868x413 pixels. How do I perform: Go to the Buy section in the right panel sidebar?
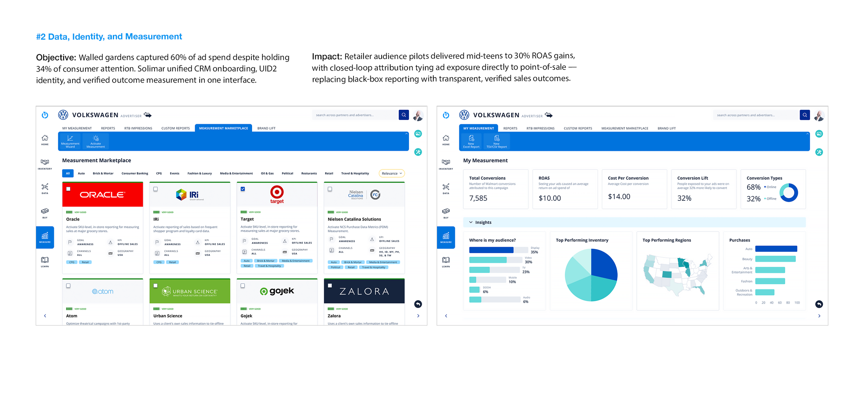click(x=446, y=213)
